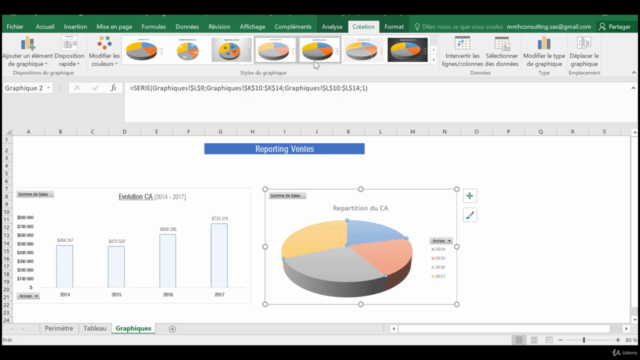Open the Name Box dropdown arrow
This screenshot has height=360, width=640.
(x=49, y=88)
